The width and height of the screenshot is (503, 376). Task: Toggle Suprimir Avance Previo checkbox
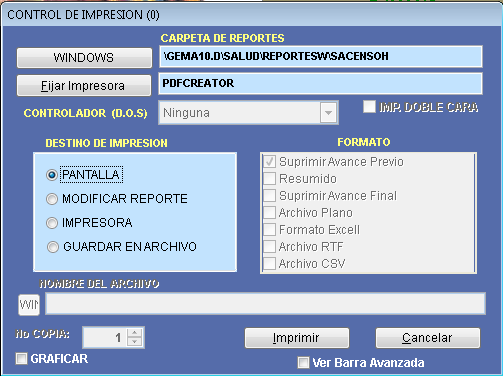click(x=269, y=162)
